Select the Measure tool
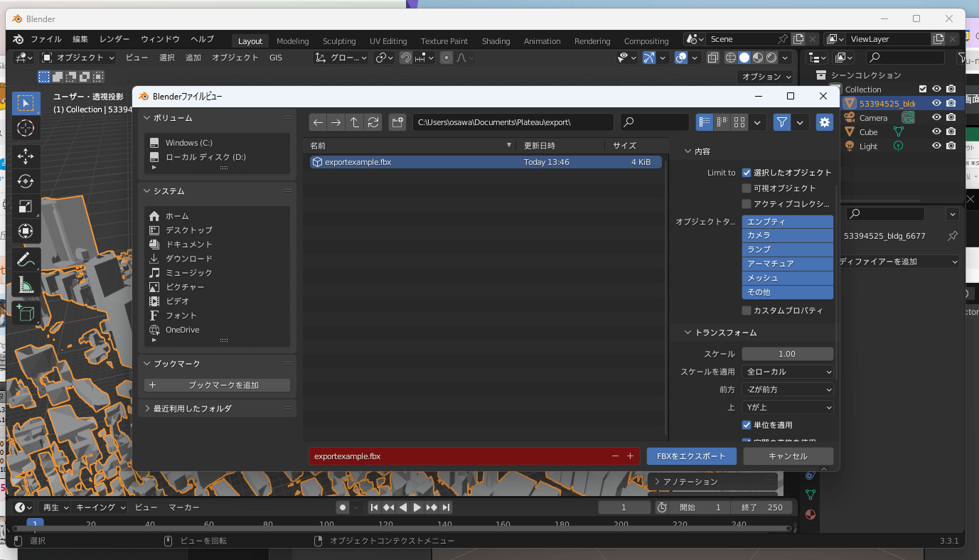Screen dimensions: 979x560 coord(26,285)
